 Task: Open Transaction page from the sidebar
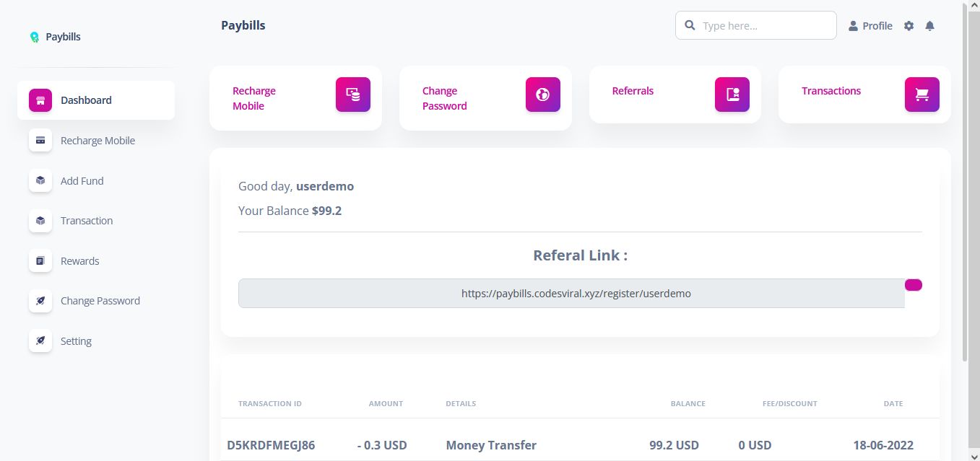point(87,221)
